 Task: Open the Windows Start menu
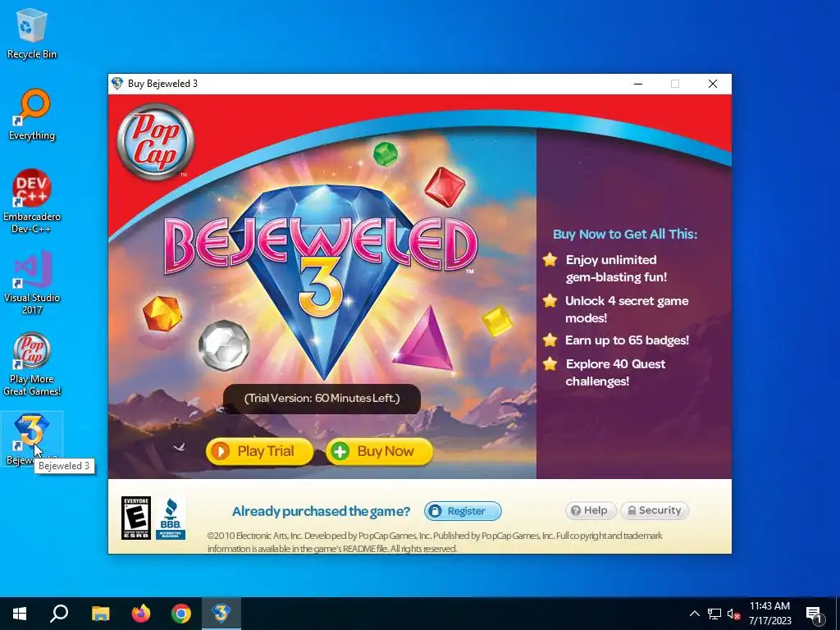tap(20, 614)
